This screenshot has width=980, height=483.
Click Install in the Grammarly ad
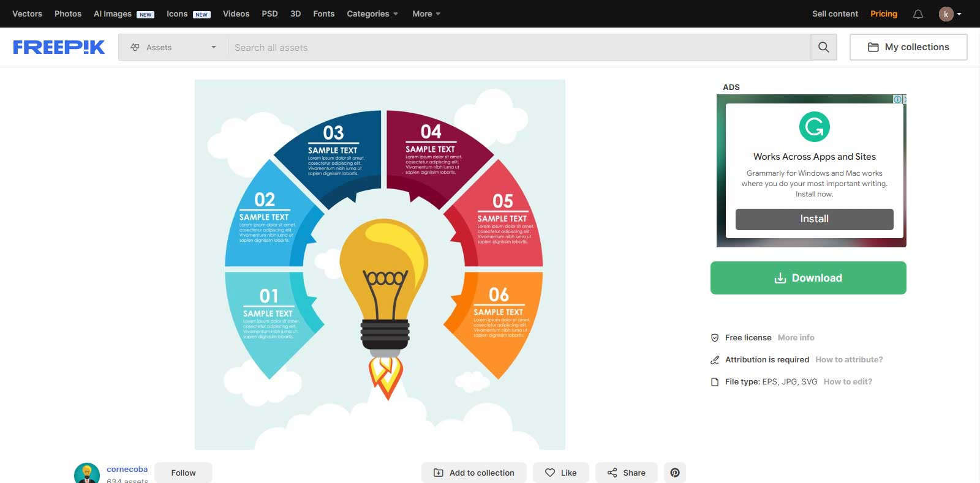[x=814, y=219]
